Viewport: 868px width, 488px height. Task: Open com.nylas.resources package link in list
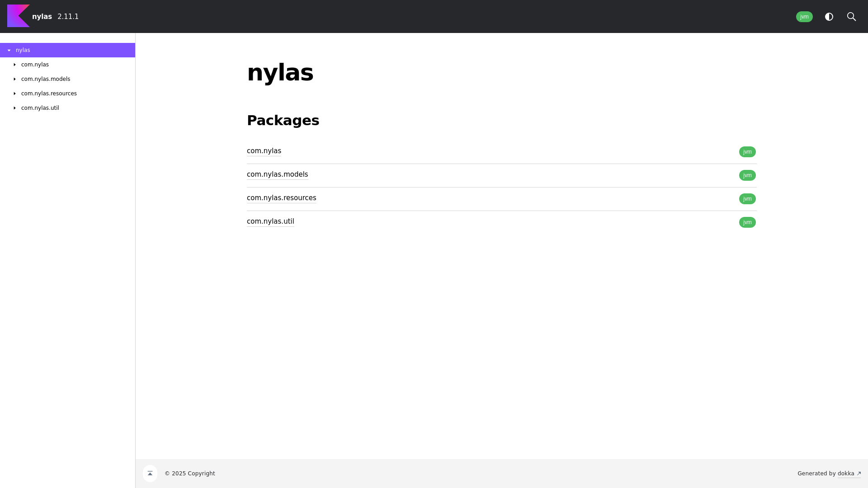point(282,198)
